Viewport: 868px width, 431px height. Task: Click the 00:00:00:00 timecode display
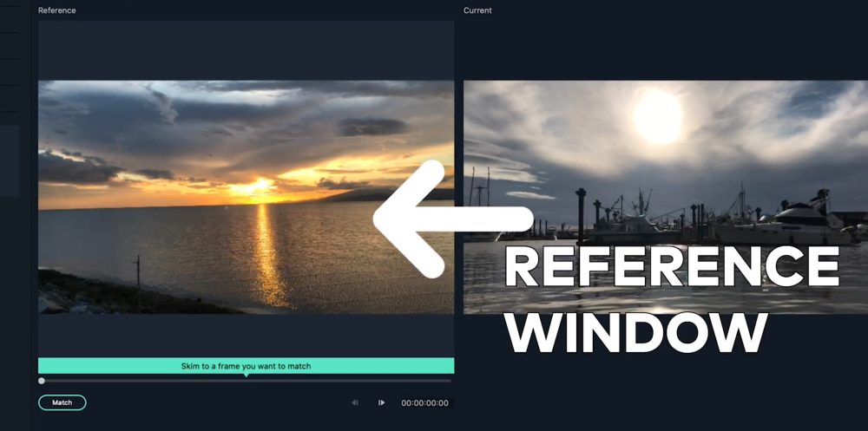click(x=424, y=402)
